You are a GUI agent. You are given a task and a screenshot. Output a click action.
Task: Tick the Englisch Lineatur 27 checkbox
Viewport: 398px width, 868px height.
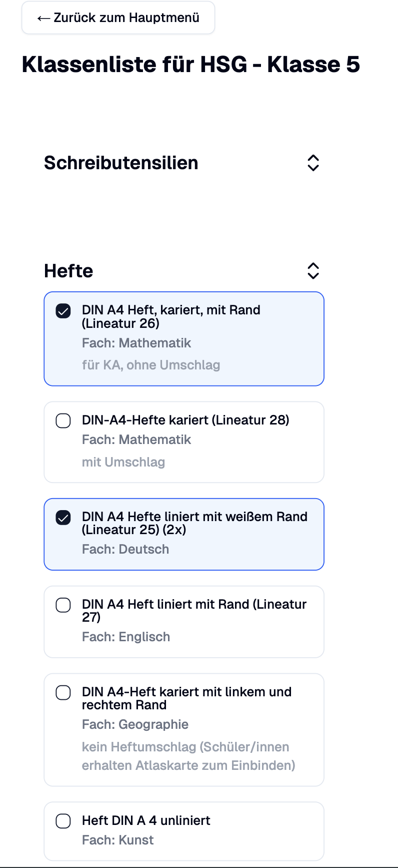tap(63, 605)
